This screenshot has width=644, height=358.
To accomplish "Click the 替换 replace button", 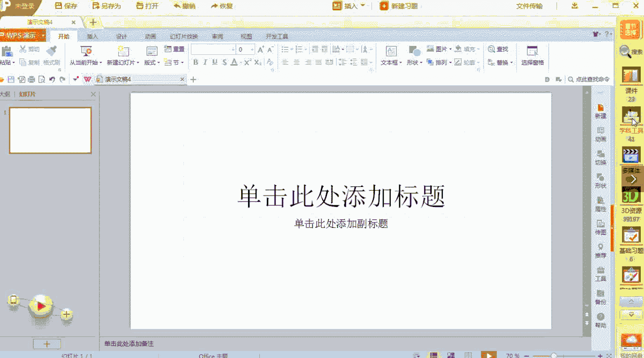I will [x=500, y=62].
